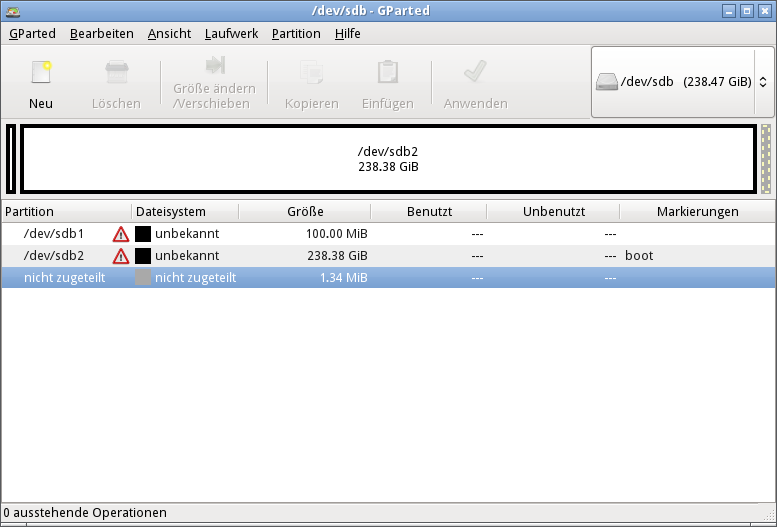Select the /dev/sdb2 partition row name
The width and height of the screenshot is (777, 527).
54,256
